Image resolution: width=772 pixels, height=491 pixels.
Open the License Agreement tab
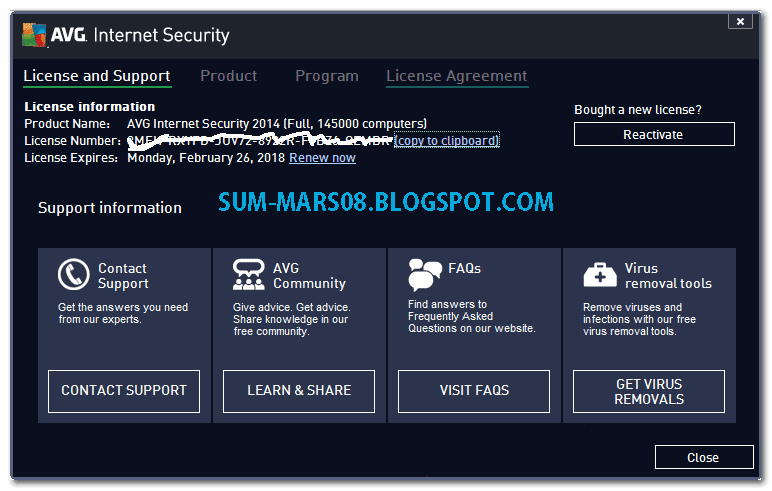(456, 76)
